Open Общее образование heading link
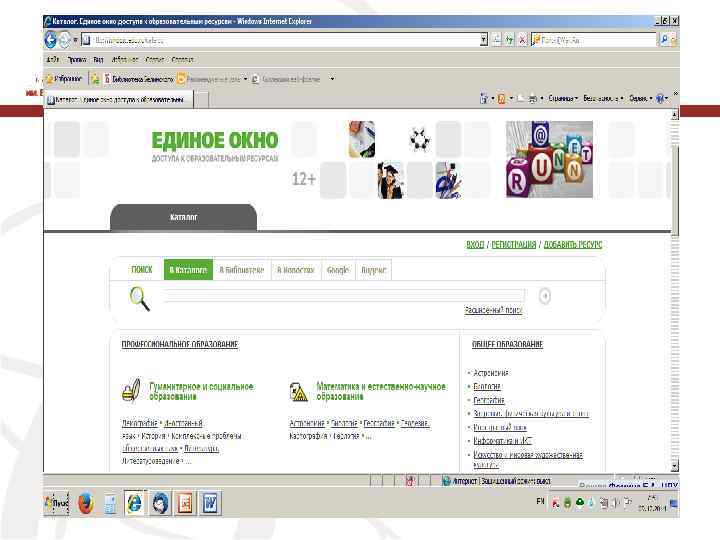 pyautogui.click(x=507, y=344)
